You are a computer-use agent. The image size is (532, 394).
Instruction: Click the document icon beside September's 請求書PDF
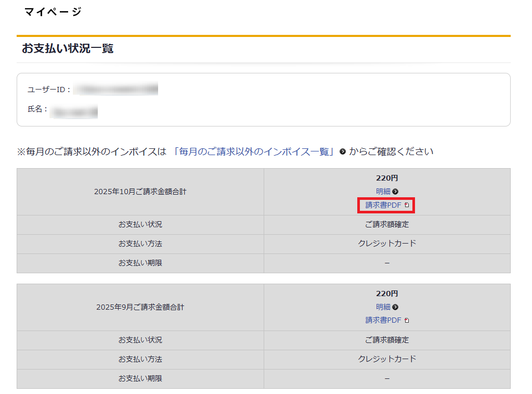407,321
